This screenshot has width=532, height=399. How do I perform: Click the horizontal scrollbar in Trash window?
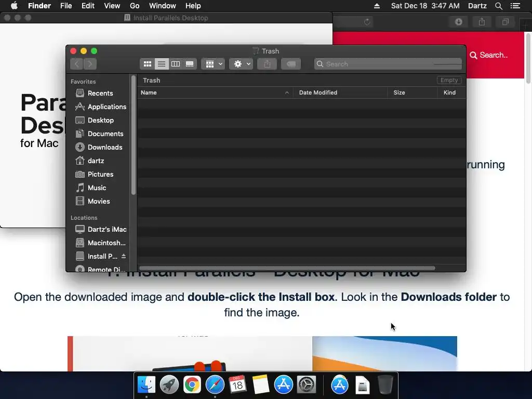pyautogui.click(x=287, y=268)
